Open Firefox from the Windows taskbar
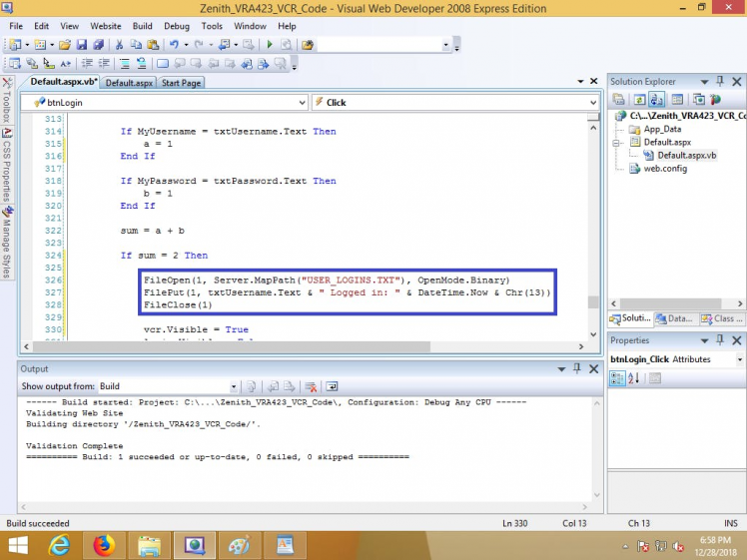 103,545
